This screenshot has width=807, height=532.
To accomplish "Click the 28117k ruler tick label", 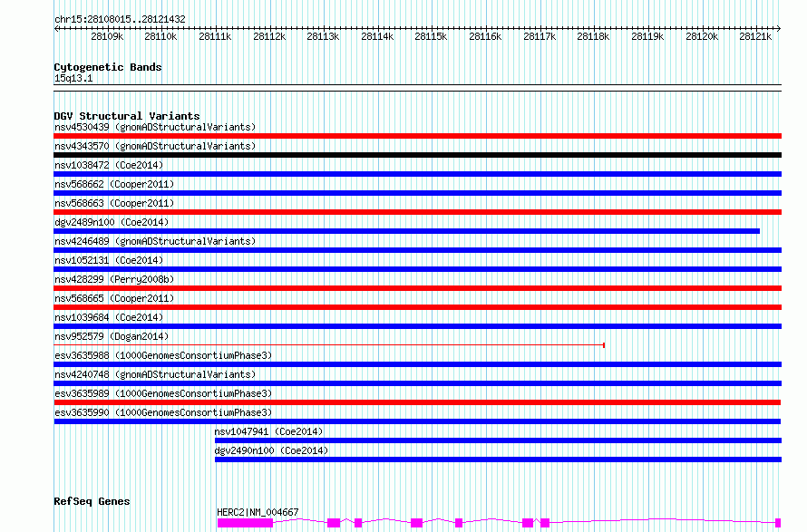I will click(540, 37).
